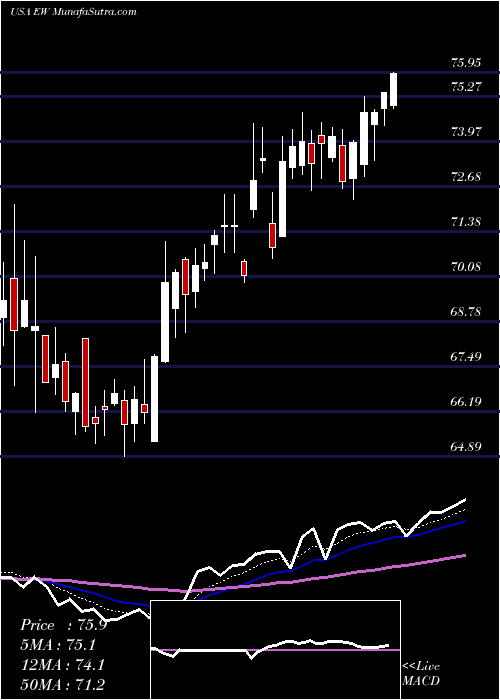Image resolution: width=500 pixels, height=700 pixels.
Task: Click the USA EW MunafaSutra.com title
Action: [73, 12]
